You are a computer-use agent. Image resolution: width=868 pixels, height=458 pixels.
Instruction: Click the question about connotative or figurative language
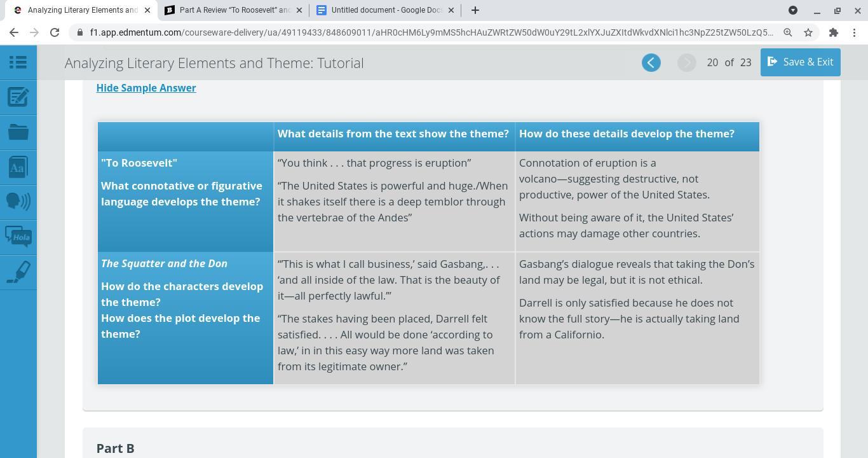(x=181, y=193)
